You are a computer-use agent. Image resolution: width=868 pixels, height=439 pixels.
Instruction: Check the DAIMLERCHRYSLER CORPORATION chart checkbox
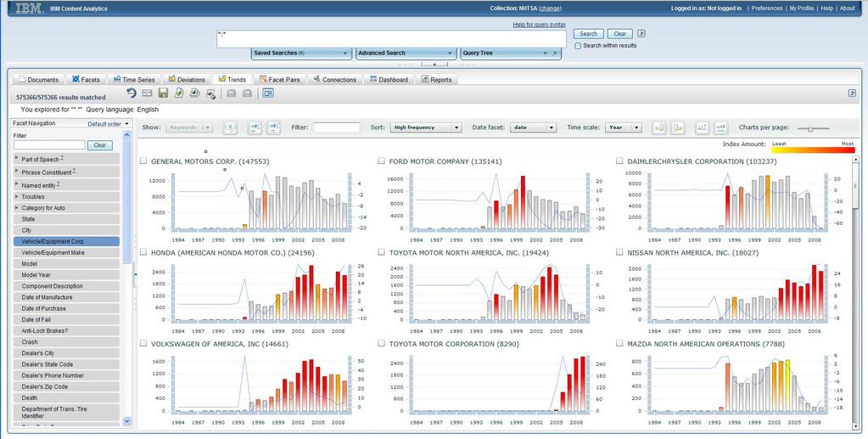coord(620,160)
